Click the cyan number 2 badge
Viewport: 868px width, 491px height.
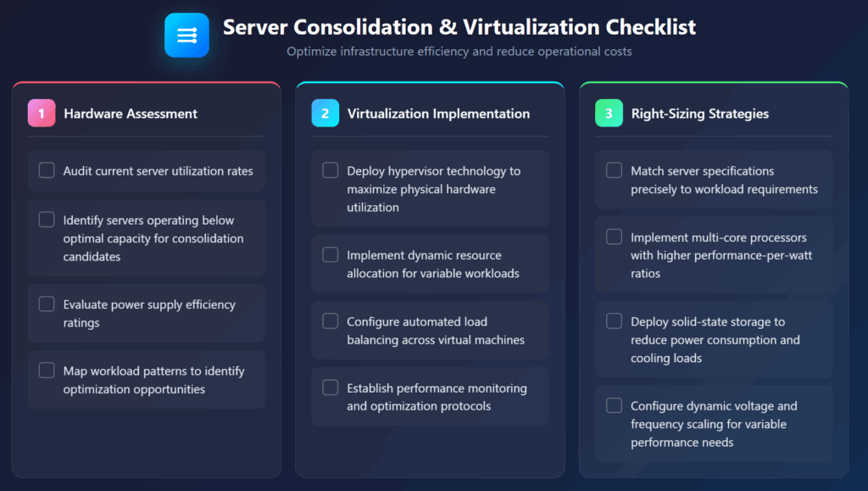coord(325,113)
